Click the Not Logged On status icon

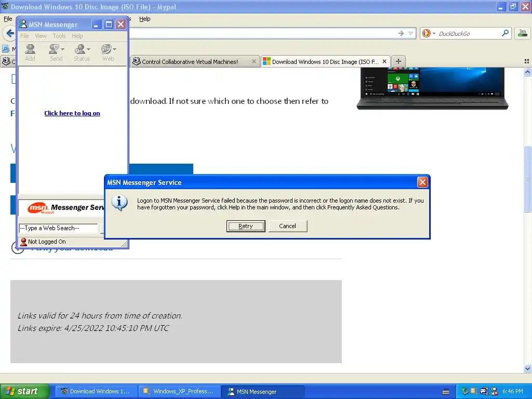pyautogui.click(x=23, y=242)
